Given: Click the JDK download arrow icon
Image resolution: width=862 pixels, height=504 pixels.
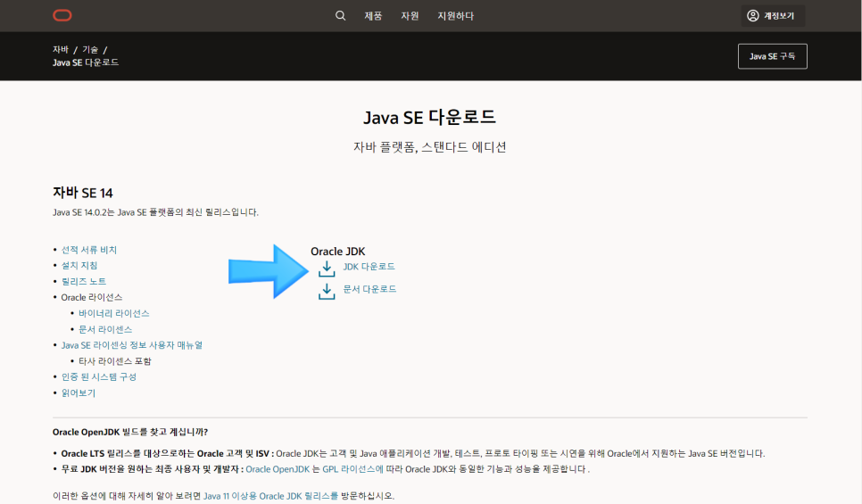Looking at the screenshot, I should tap(327, 269).
